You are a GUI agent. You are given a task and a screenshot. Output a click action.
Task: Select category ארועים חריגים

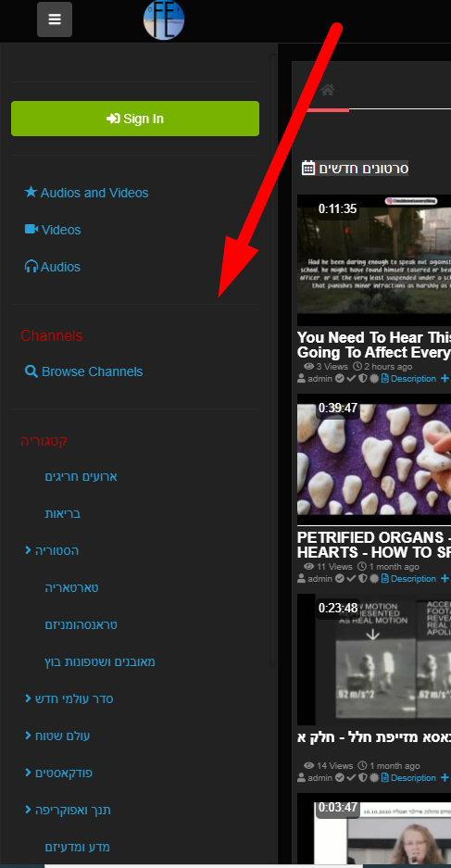point(81,477)
